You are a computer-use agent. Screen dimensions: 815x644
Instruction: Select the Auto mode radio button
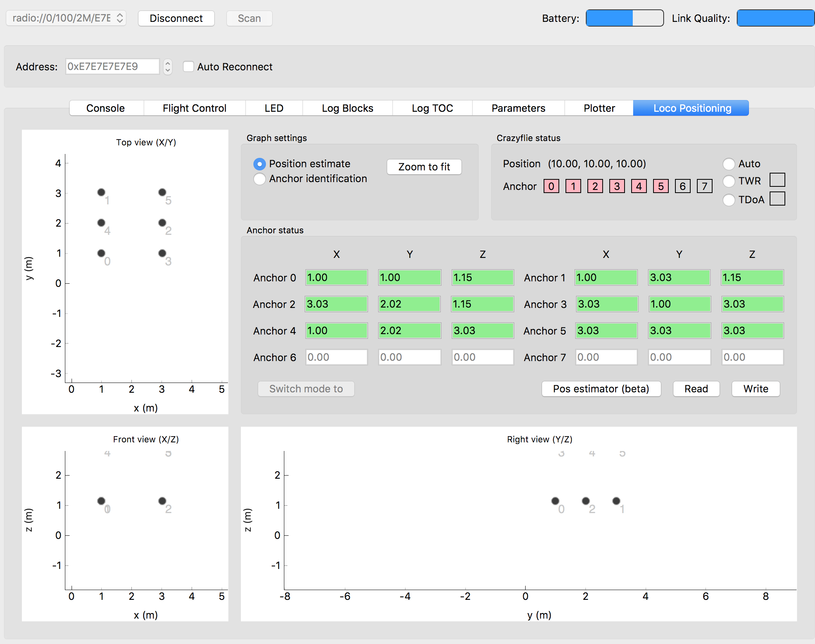729,164
